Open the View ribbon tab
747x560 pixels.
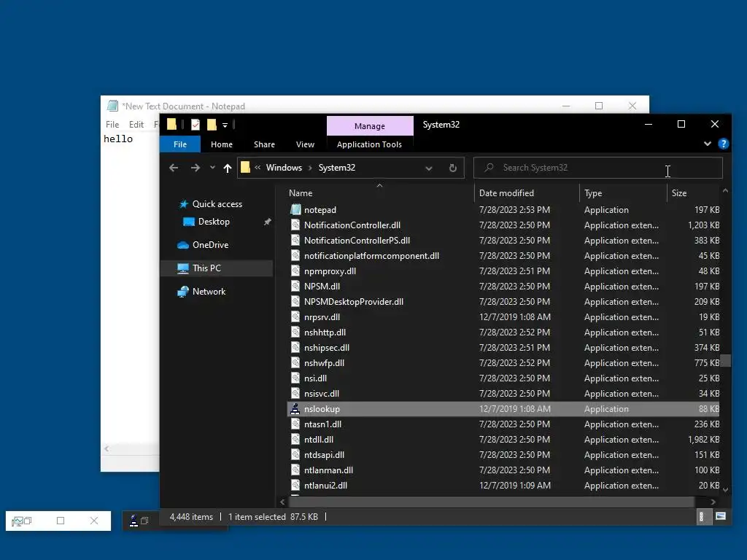(x=306, y=144)
